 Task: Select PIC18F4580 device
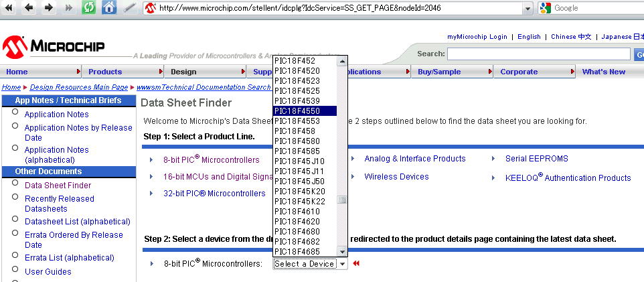305,141
